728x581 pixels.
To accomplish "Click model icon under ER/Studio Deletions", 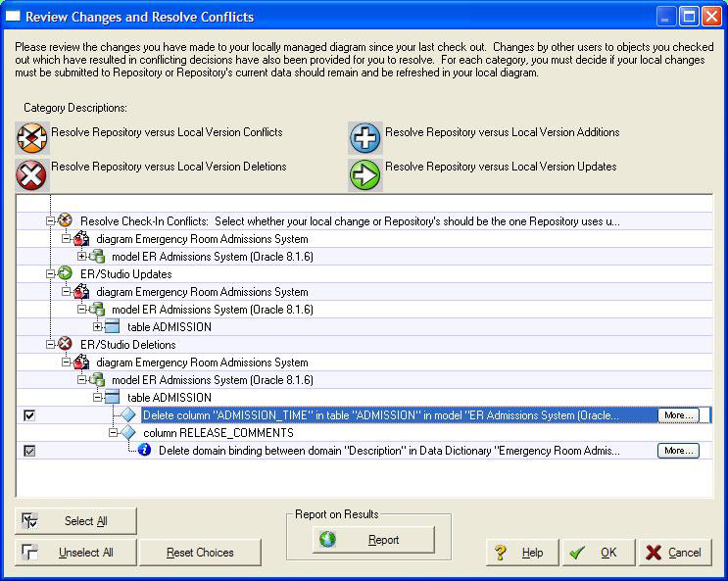I will pyautogui.click(x=97, y=379).
